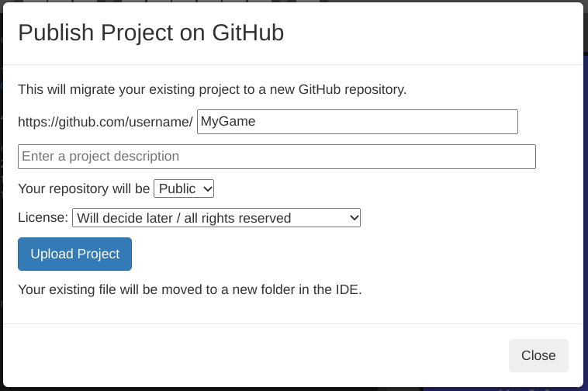Click the repository name field containing MyGame
The image size is (588, 391).
(x=357, y=122)
